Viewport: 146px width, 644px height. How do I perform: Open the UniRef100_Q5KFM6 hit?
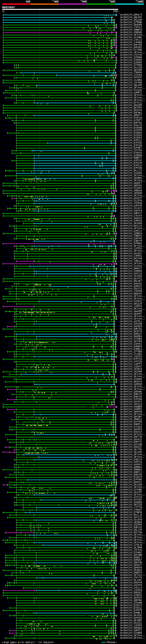[131, 562]
